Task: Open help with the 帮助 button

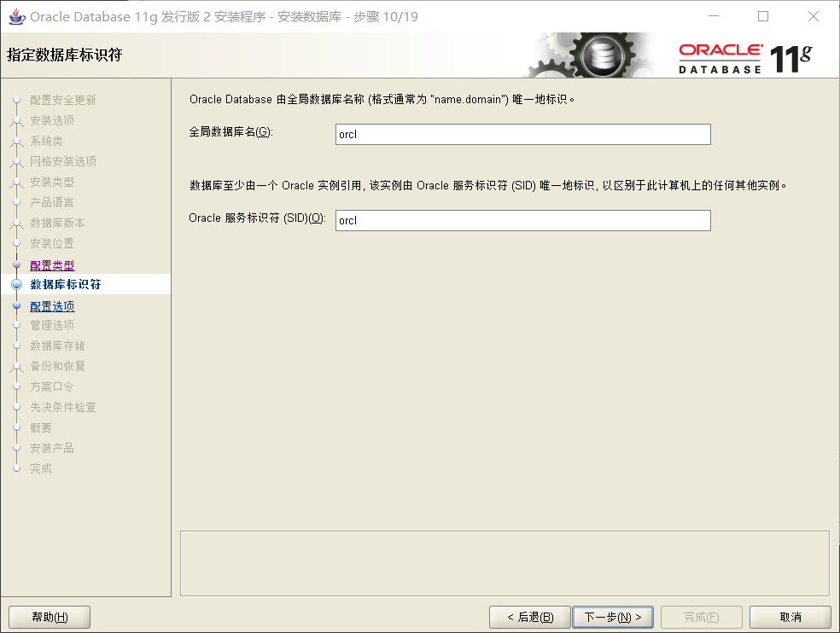Action: [50, 617]
